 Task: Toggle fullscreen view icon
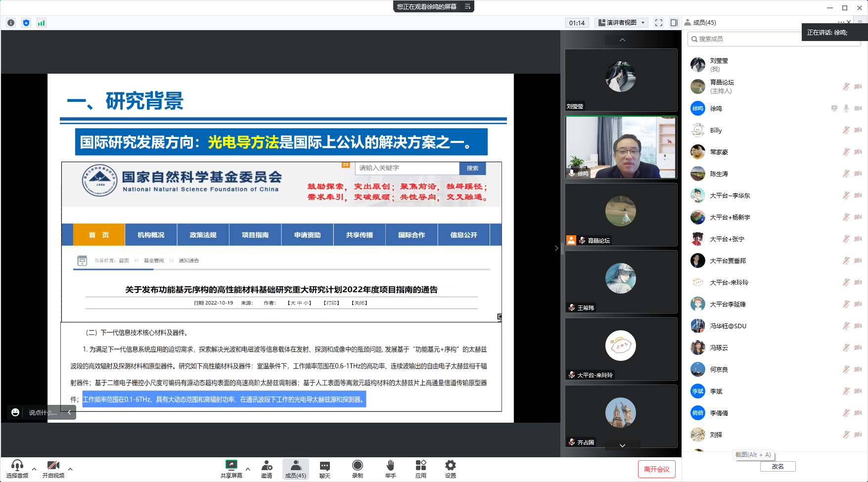point(658,23)
